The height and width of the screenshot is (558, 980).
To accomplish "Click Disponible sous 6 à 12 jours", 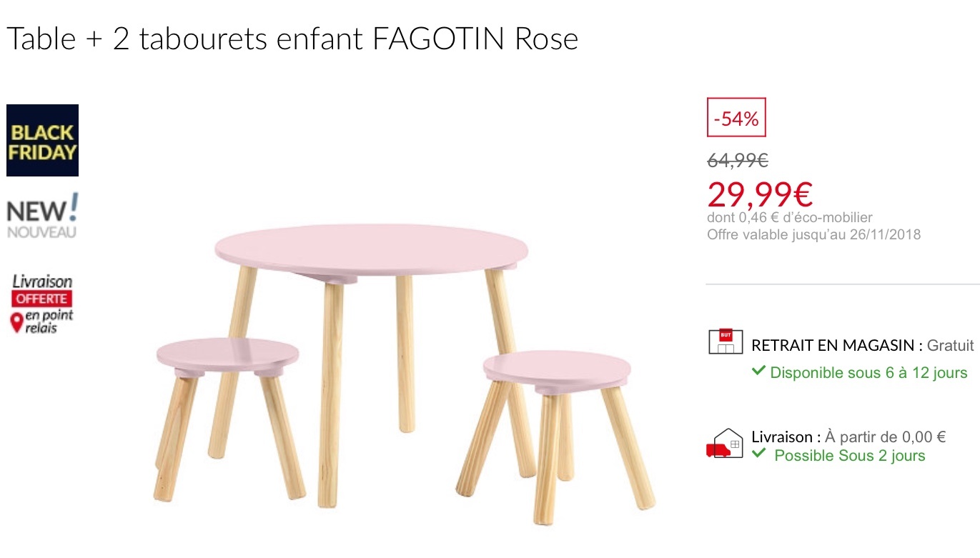I will [x=868, y=373].
